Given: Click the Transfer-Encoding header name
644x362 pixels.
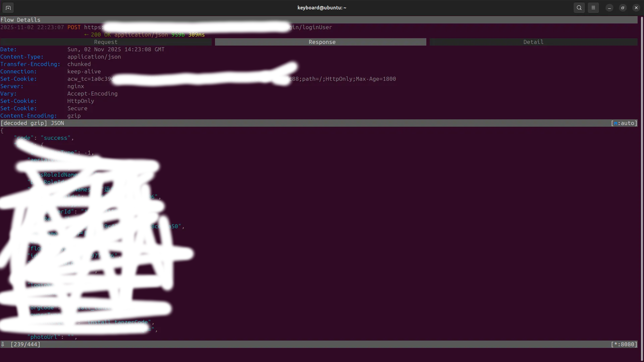Looking at the screenshot, I should (30, 64).
